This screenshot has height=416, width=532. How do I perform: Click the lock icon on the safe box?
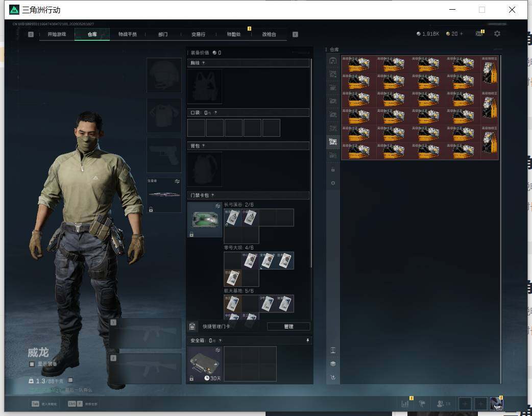click(x=191, y=378)
